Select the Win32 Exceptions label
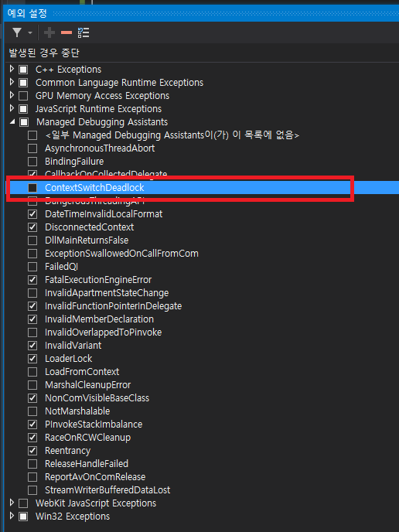The height and width of the screenshot is (532, 399). point(73,516)
